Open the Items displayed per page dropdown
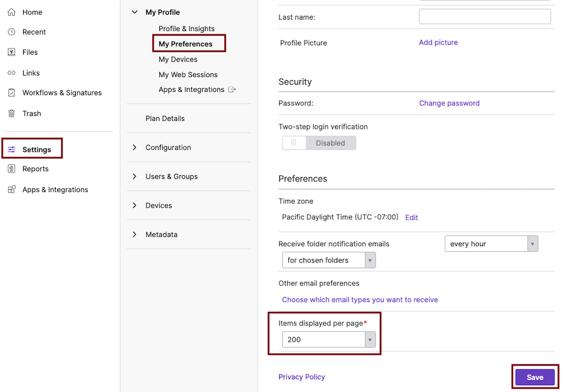The width and height of the screenshot is (563, 392). point(370,339)
